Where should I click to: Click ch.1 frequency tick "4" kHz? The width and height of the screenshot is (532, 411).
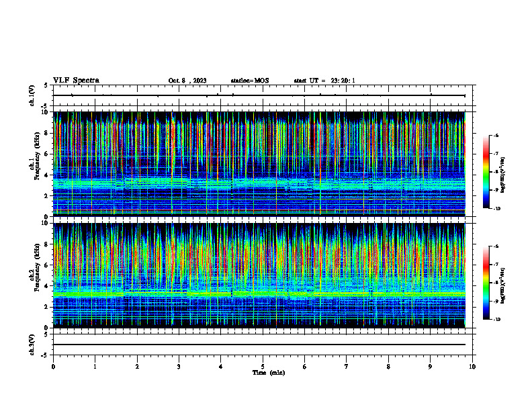(x=46, y=175)
